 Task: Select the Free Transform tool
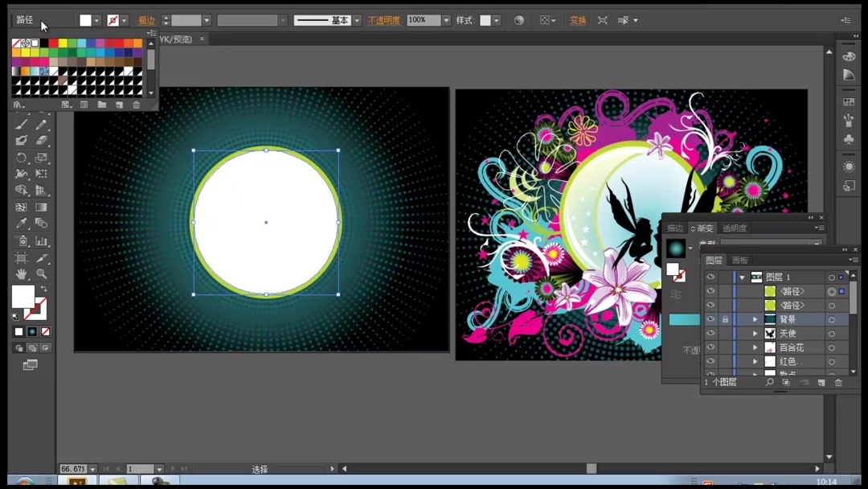click(41, 174)
